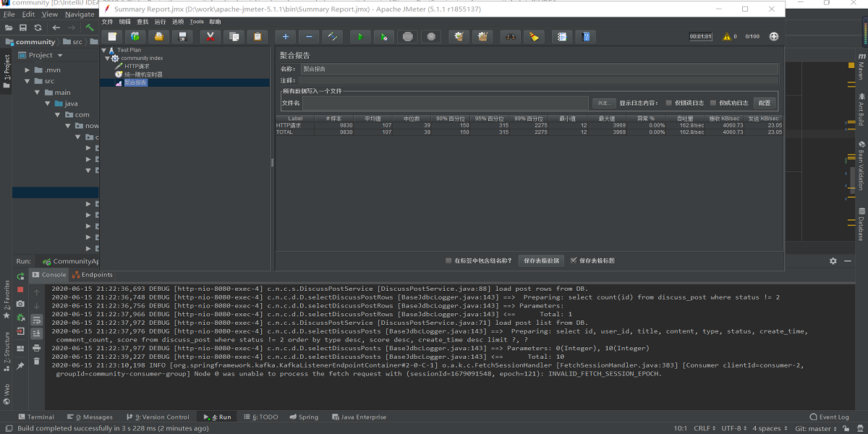Click the Stop test icon in JMeter toolbar
Viewport: 868px width, 434px height.
(x=408, y=36)
